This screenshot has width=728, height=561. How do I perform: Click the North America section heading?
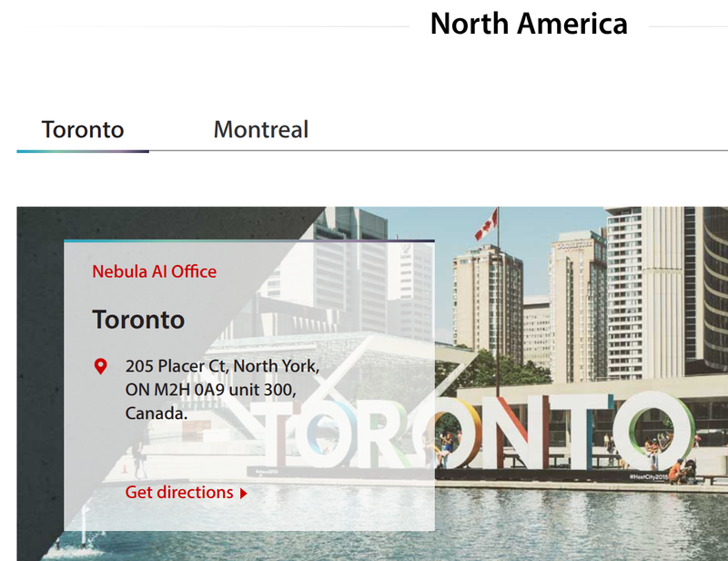pos(529,24)
